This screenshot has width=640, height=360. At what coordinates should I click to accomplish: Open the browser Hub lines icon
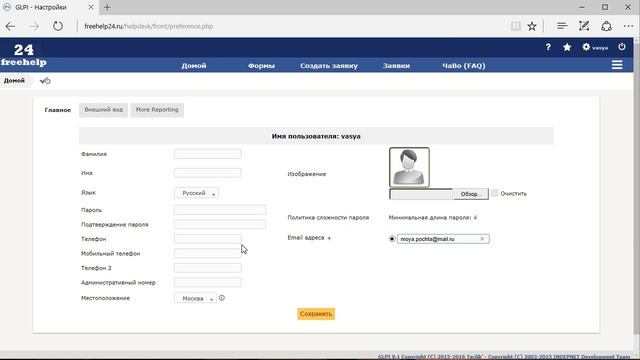[562, 26]
